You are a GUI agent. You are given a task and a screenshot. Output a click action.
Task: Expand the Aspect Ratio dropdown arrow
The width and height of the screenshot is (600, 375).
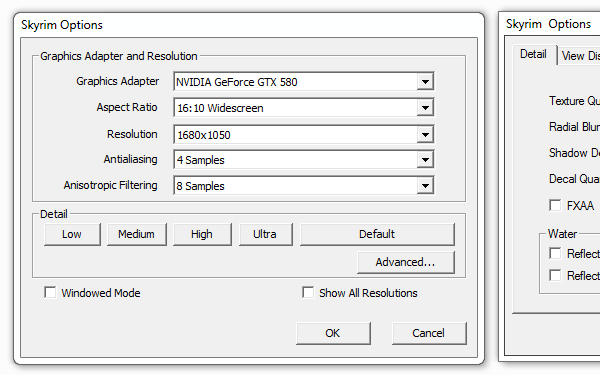point(425,108)
